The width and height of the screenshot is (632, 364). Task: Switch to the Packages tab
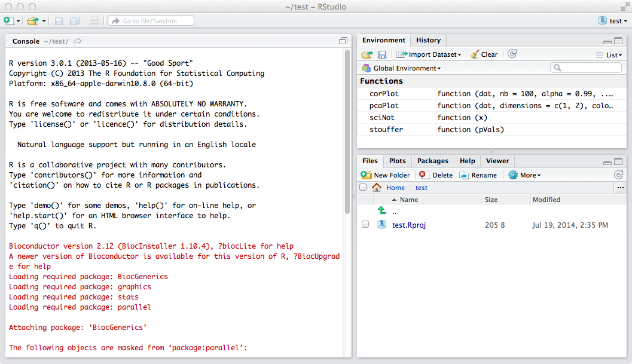tap(432, 161)
